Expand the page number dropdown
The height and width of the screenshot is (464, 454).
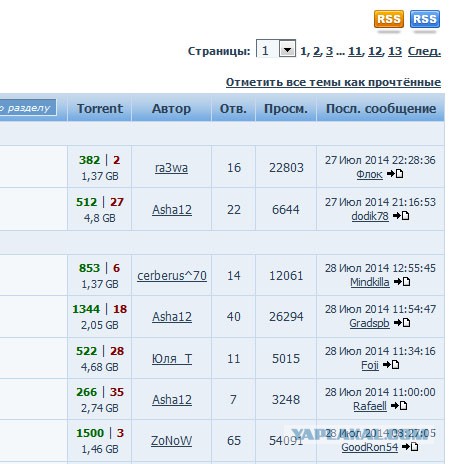tap(287, 49)
